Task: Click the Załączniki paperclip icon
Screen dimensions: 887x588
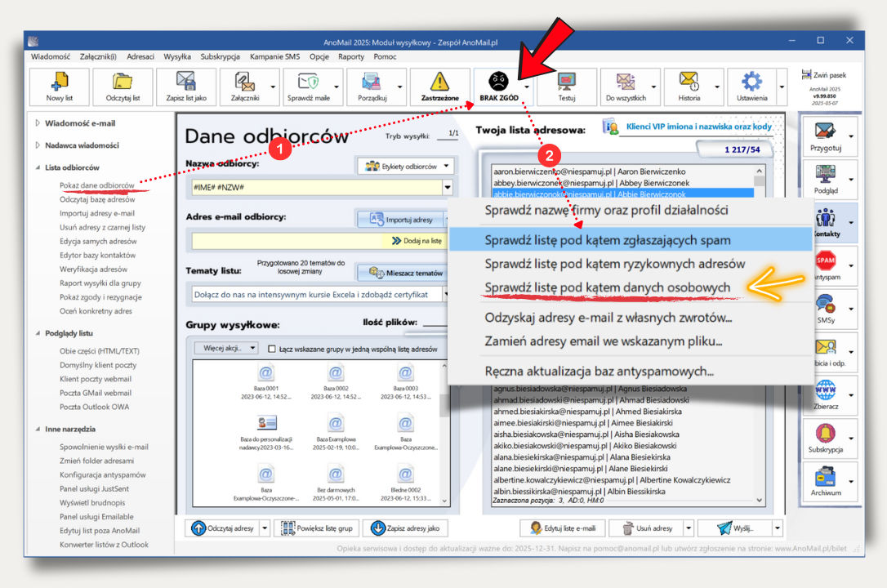Action: tap(244, 82)
